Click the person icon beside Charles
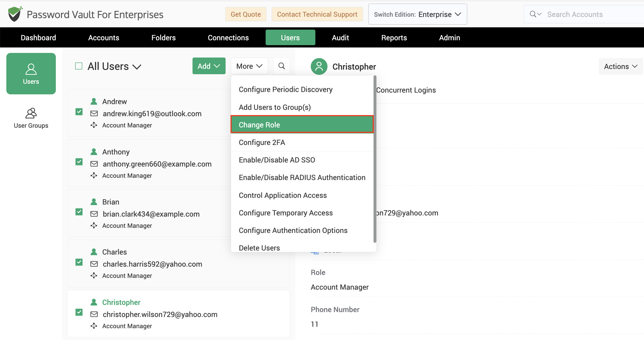This screenshot has height=340, width=644. (x=94, y=252)
